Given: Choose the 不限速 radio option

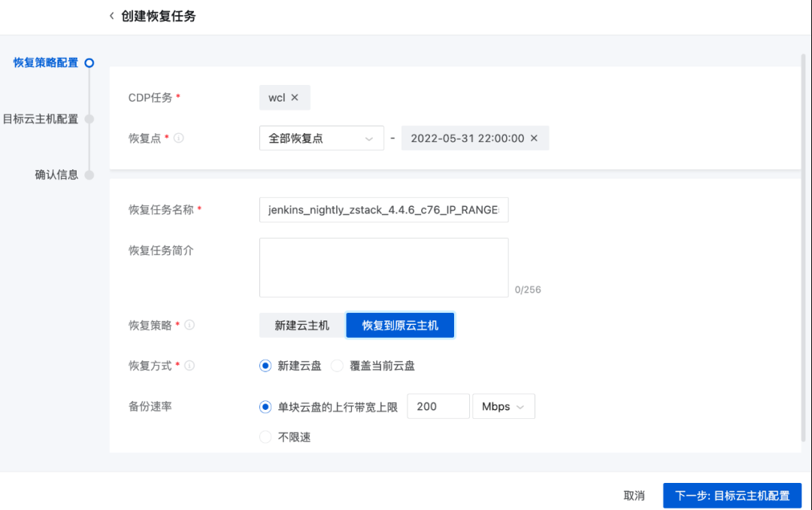Looking at the screenshot, I should point(265,437).
